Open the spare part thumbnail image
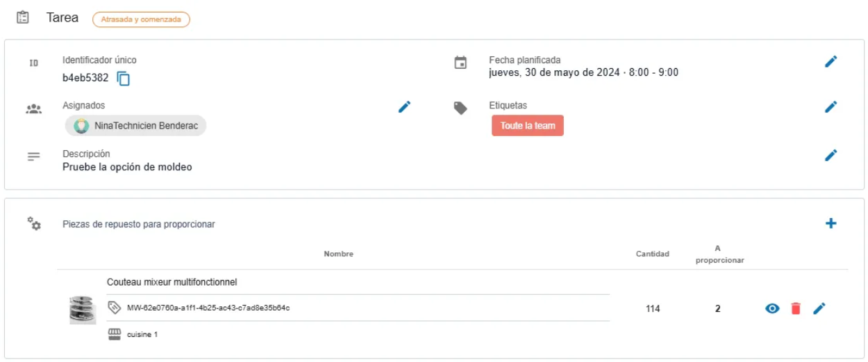 [x=83, y=310]
